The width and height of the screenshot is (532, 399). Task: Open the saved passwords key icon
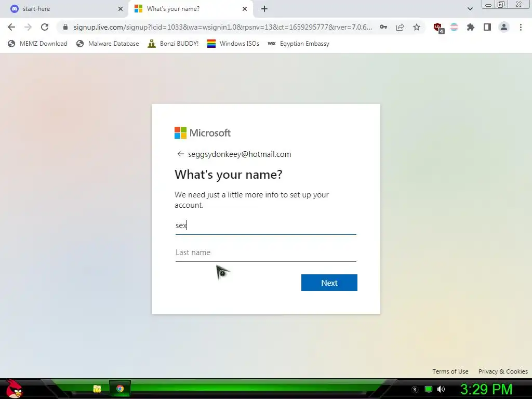pyautogui.click(x=383, y=27)
